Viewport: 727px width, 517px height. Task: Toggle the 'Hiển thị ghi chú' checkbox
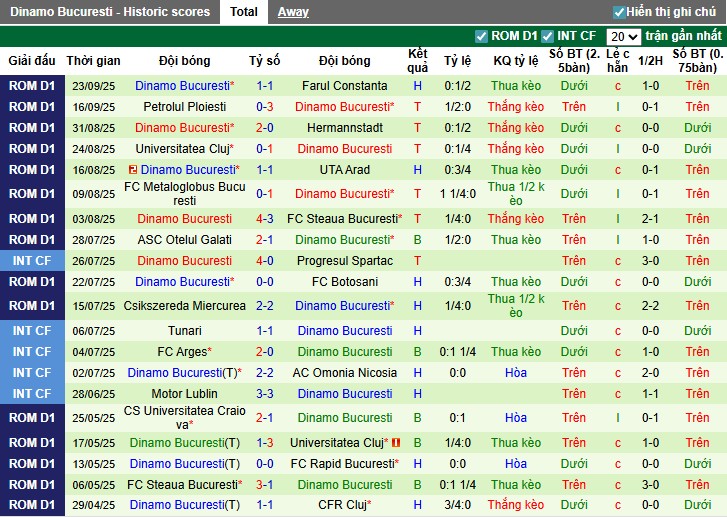coord(619,12)
